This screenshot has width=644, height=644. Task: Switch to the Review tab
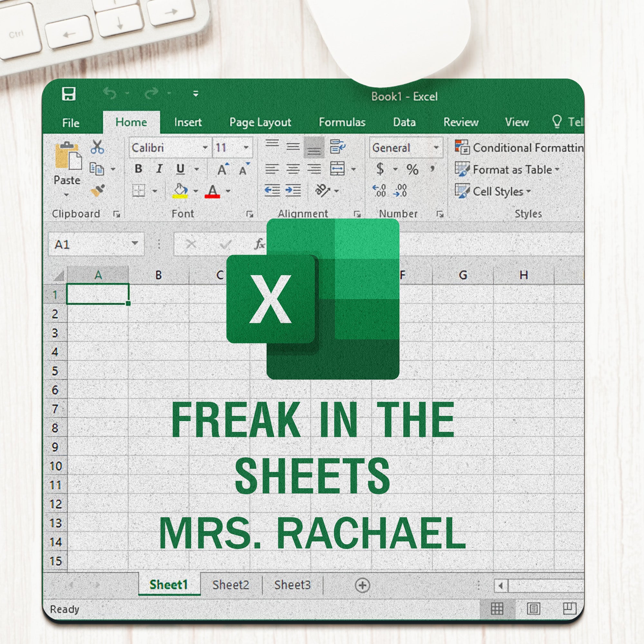coord(461,122)
